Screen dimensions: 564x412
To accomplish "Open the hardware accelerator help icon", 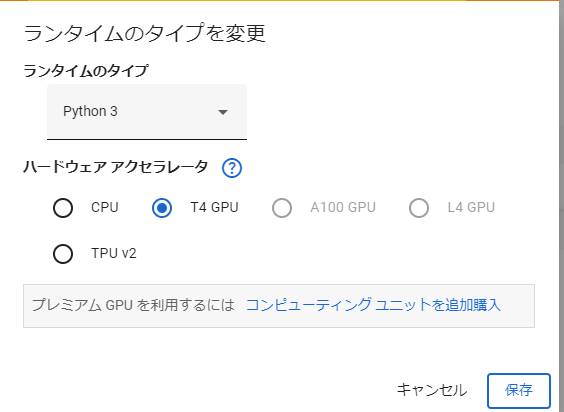I will point(232,168).
